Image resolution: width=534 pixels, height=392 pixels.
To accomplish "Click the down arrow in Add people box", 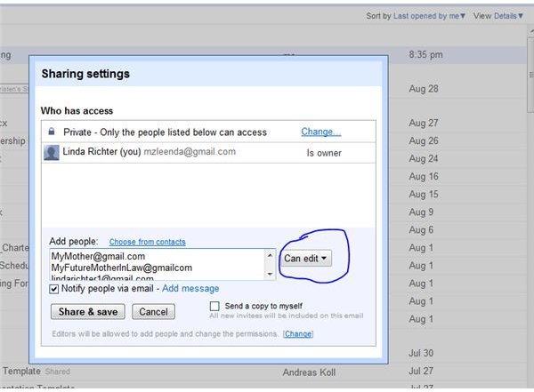I will tap(270, 274).
